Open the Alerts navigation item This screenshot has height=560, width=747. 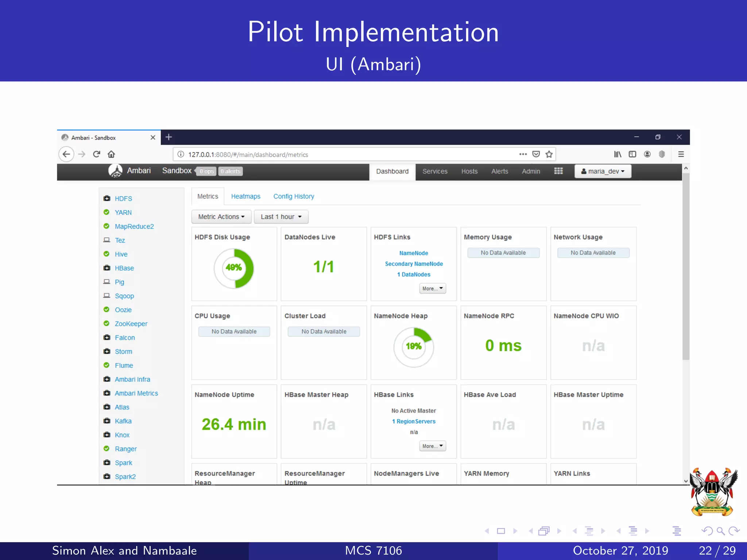500,171
